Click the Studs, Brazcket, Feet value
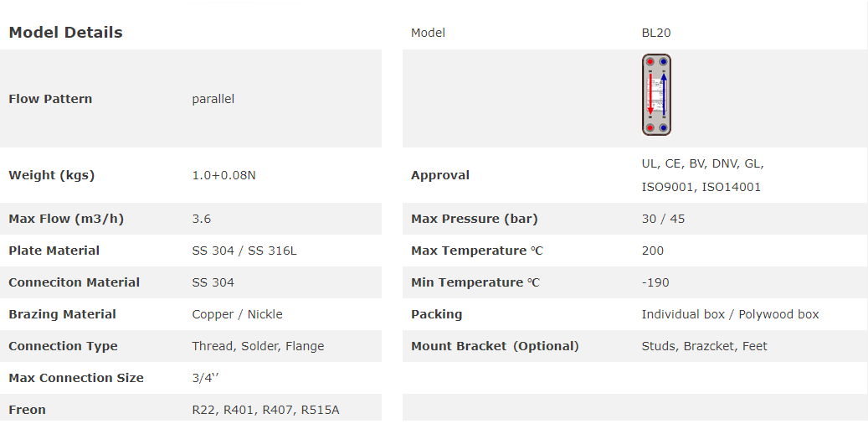This screenshot has width=868, height=424. click(x=704, y=346)
